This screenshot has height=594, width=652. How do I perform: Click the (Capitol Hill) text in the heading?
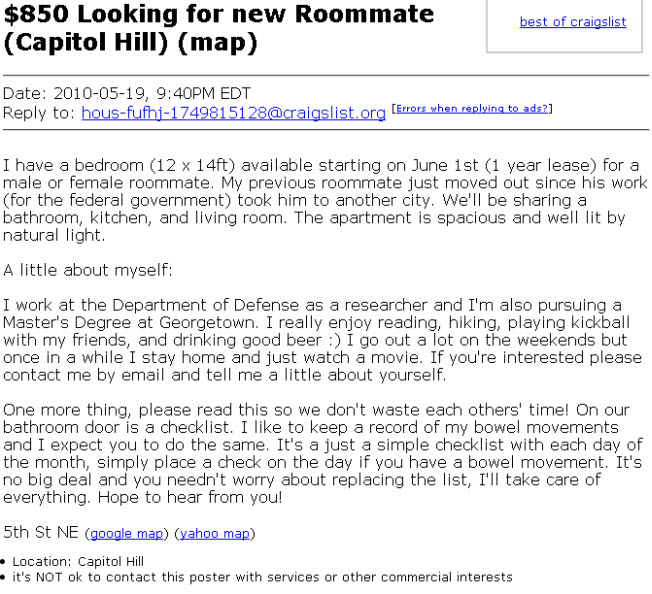click(86, 42)
